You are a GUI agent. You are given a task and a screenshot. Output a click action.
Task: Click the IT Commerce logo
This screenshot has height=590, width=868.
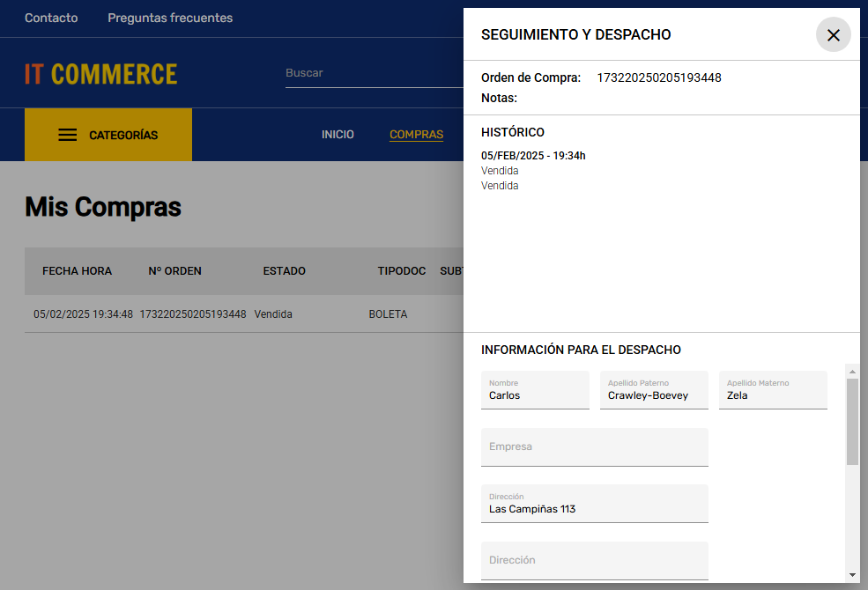[x=101, y=74]
